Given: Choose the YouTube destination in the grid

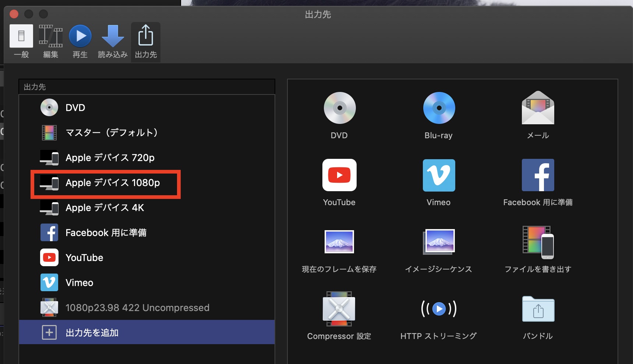Looking at the screenshot, I should (x=339, y=175).
